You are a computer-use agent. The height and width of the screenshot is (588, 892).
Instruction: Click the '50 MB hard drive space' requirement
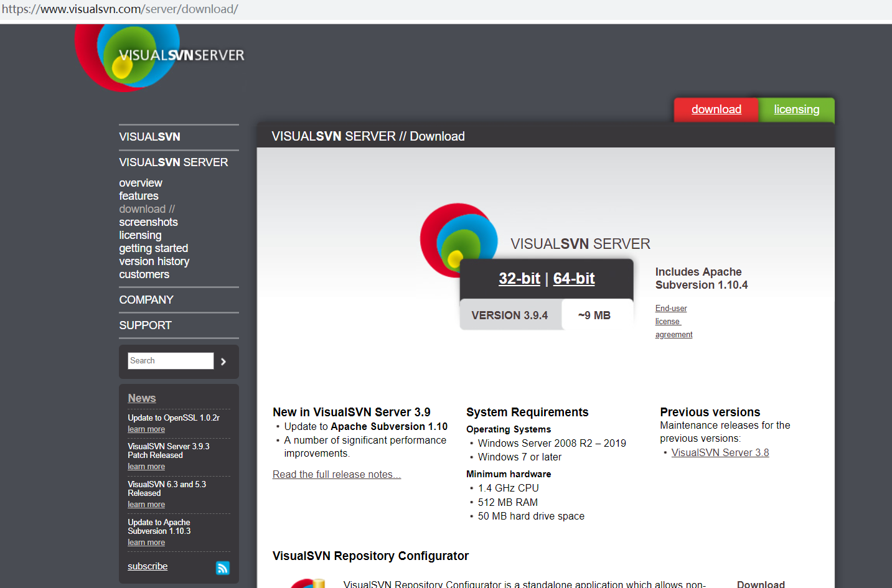tap(531, 516)
